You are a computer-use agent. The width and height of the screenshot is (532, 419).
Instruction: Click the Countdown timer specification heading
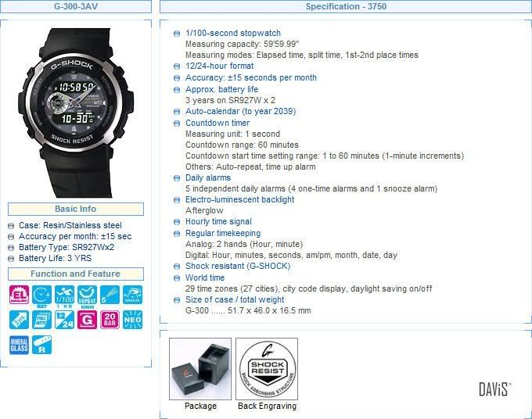[x=217, y=123]
